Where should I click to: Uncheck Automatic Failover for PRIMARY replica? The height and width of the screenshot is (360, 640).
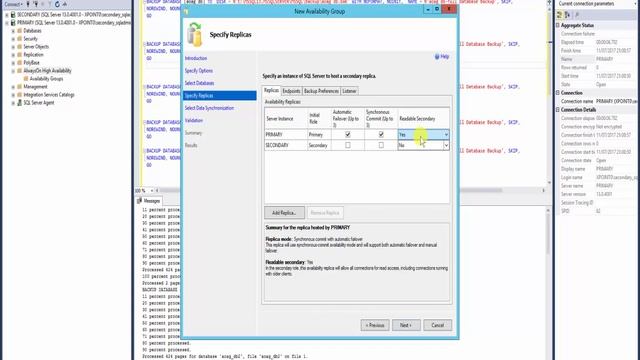tap(348, 134)
